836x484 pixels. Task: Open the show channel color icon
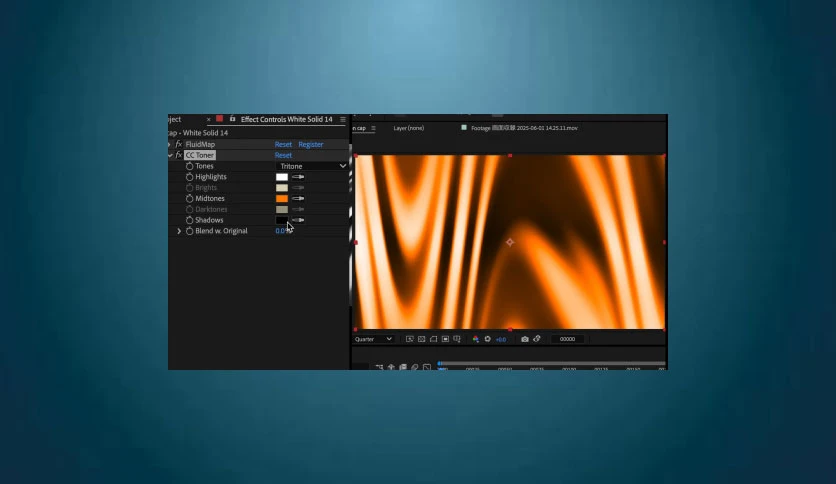pyautogui.click(x=476, y=339)
